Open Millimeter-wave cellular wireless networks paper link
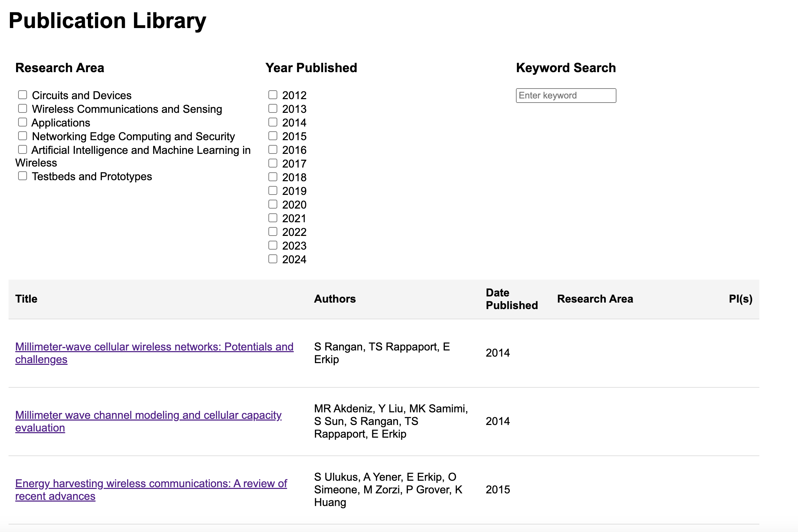This screenshot has width=798, height=532. (x=154, y=347)
